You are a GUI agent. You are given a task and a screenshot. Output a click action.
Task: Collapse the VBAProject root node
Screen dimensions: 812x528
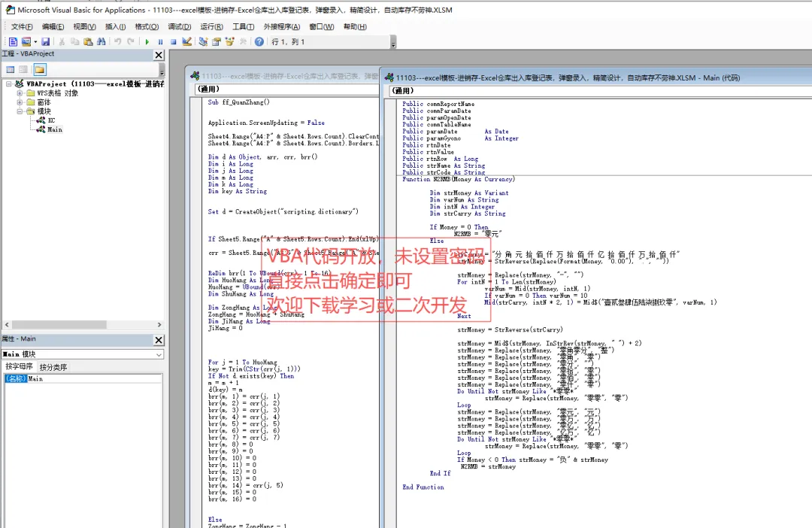tap(9, 83)
